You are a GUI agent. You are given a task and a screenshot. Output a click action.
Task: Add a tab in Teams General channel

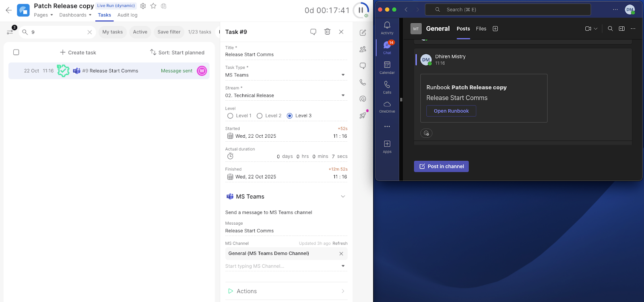coord(495,29)
